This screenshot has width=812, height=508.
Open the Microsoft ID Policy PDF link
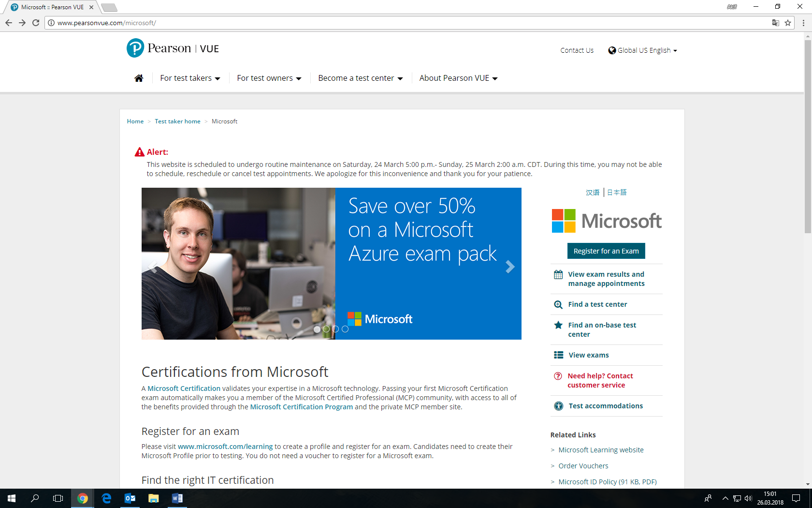tap(608, 482)
